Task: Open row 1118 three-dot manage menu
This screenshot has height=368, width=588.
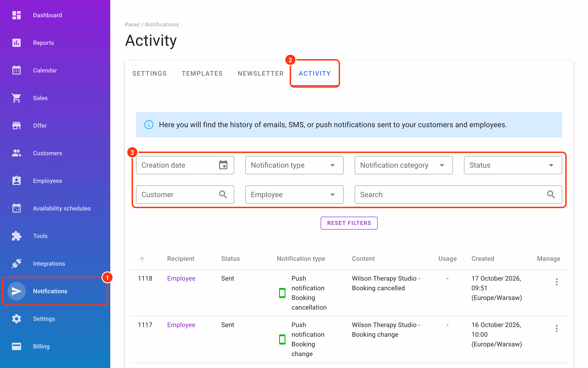Action: tap(557, 282)
